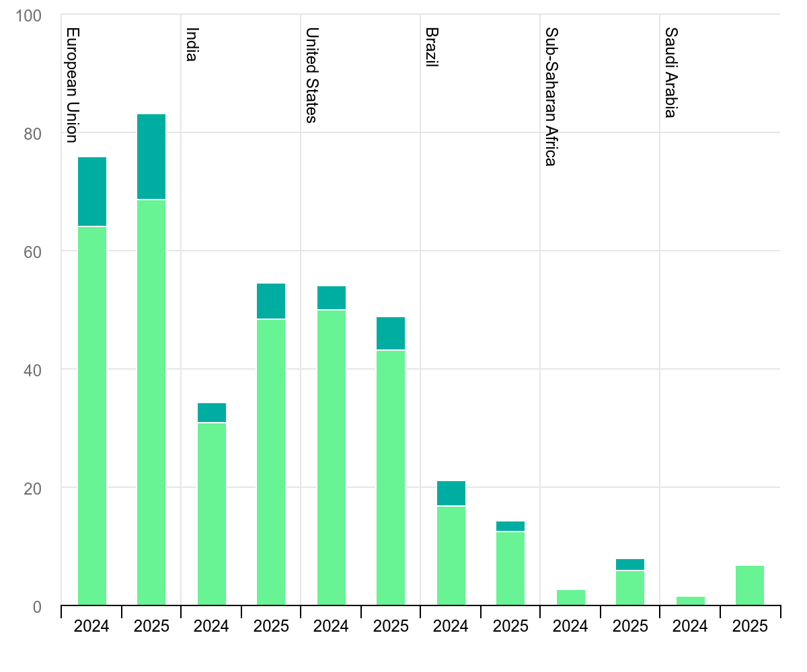Select India 2025 dark teal top segment
807x672 pixels.
click(x=271, y=301)
